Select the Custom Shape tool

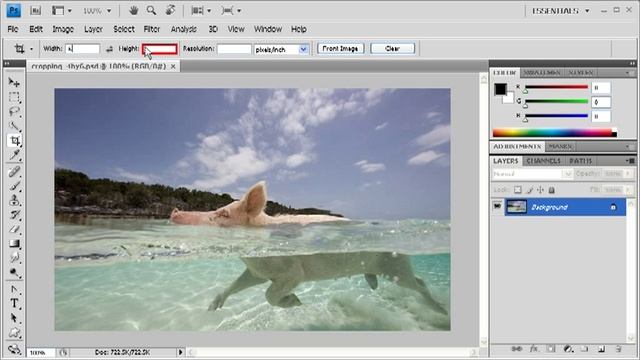[14, 333]
